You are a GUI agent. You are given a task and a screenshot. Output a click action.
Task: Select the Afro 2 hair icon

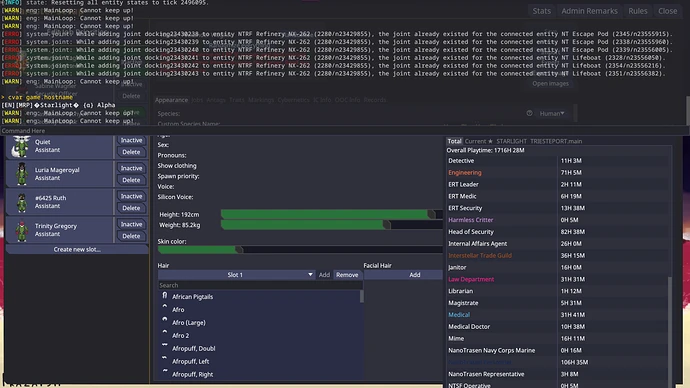165,332
